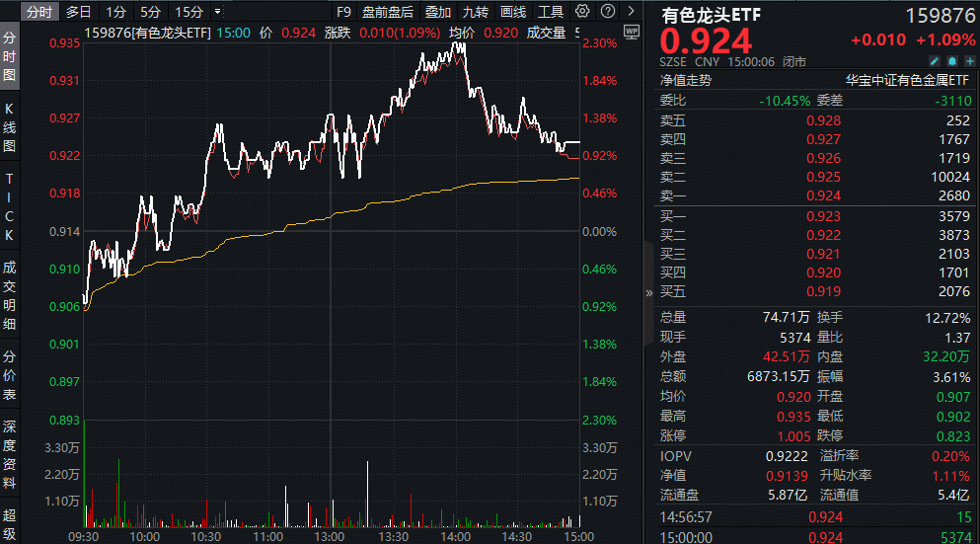Enable the 九转 indicator
Viewport: 980px width, 544px height.
pos(475,12)
